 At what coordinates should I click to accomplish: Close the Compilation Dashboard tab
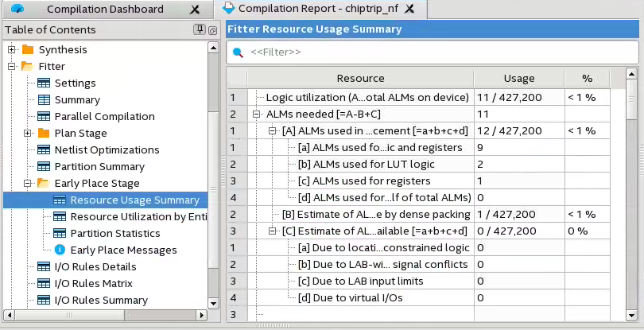point(196,10)
